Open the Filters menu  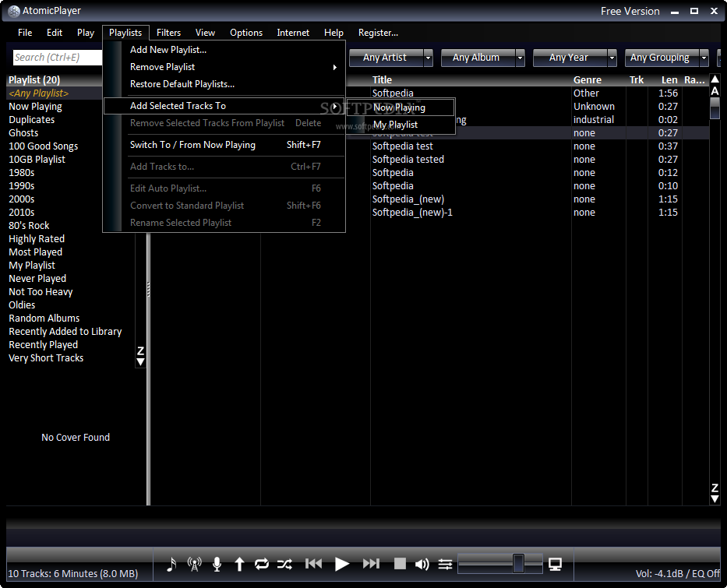tap(168, 33)
